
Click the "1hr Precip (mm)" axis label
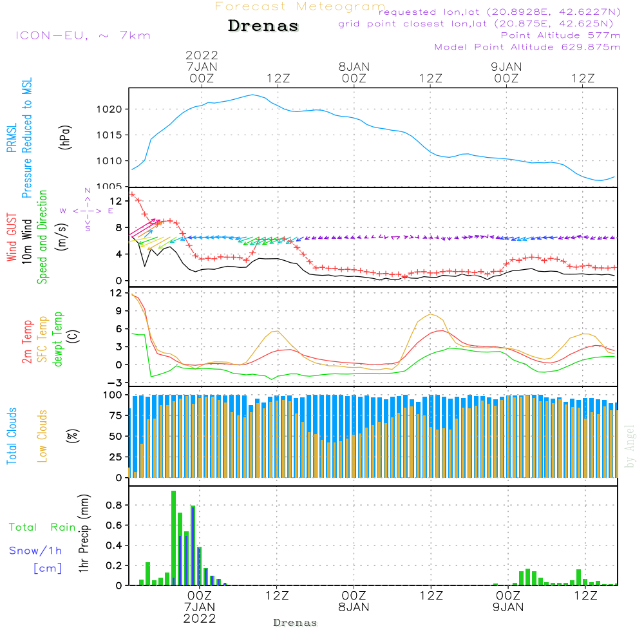click(x=84, y=533)
